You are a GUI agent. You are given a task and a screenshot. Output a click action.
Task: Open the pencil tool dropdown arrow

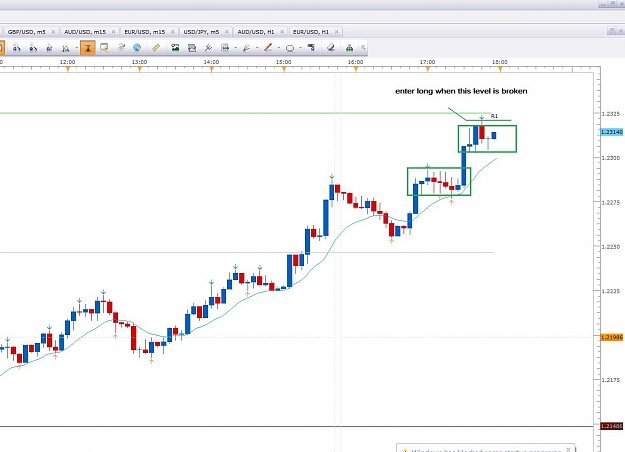pos(279,48)
